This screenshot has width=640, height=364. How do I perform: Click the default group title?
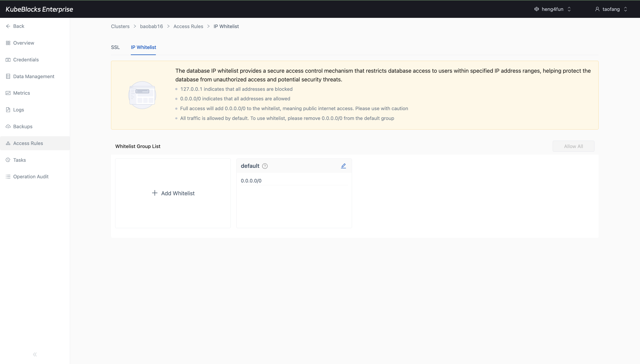click(x=250, y=166)
